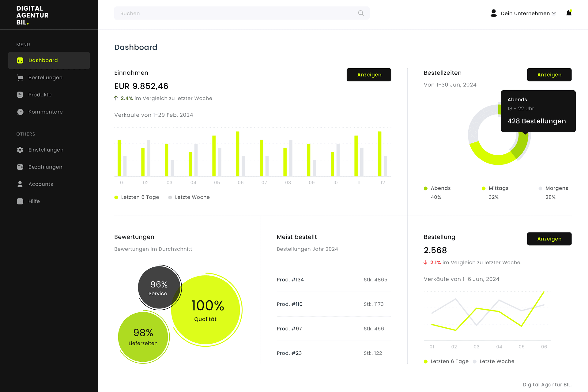Expand the Dein Unternehmen dropdown chevron
Viewport: 588px width, 392px height.
point(554,13)
